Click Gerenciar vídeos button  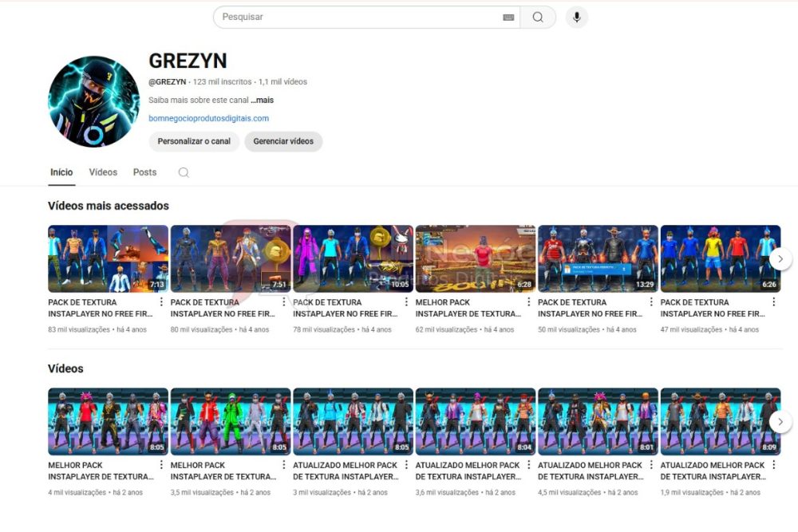pyautogui.click(x=283, y=141)
